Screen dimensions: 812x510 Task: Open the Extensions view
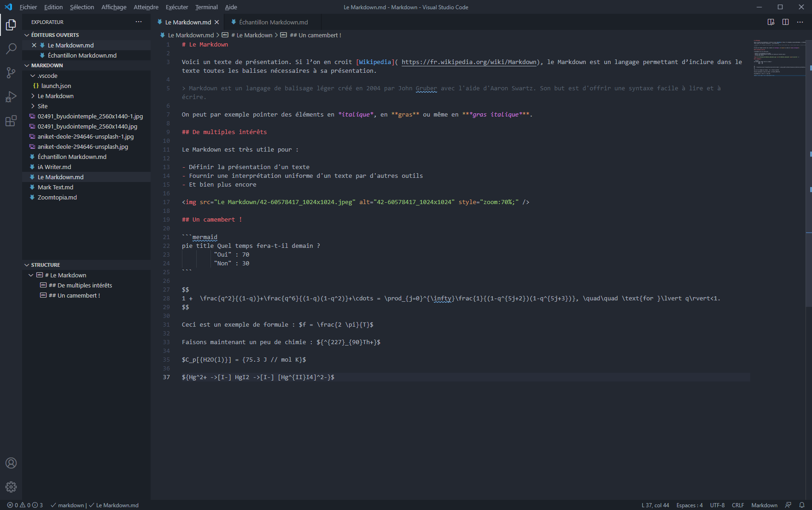coord(11,121)
